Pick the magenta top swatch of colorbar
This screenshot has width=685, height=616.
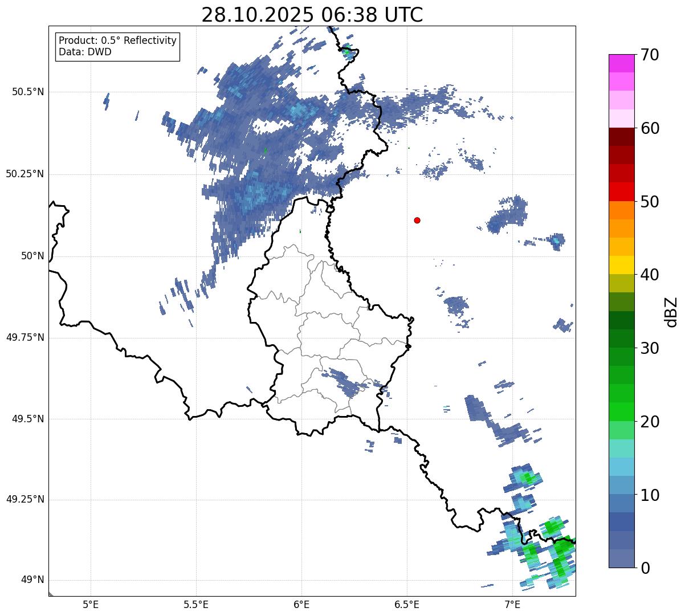(621, 63)
